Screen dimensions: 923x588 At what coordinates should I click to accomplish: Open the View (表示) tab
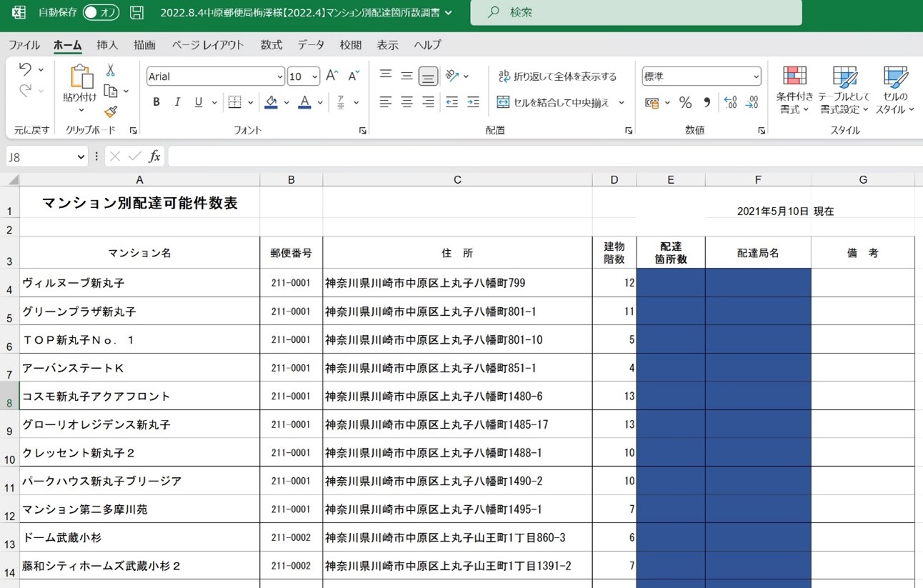388,45
